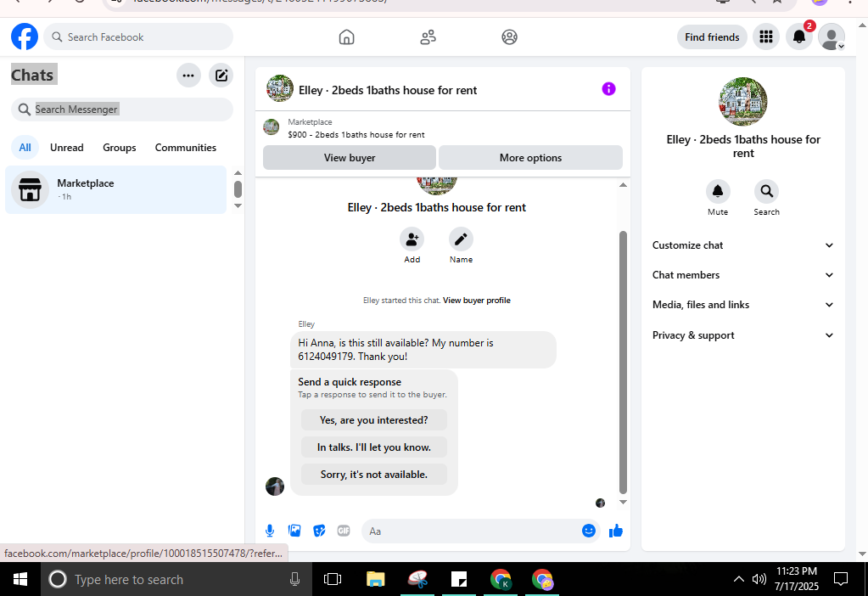Open the apps grid menu icon
This screenshot has width=868, height=596.
pos(766,37)
